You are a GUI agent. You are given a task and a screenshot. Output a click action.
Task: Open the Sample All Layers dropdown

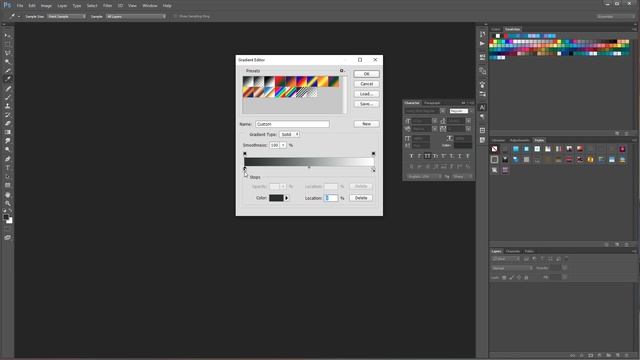click(136, 16)
